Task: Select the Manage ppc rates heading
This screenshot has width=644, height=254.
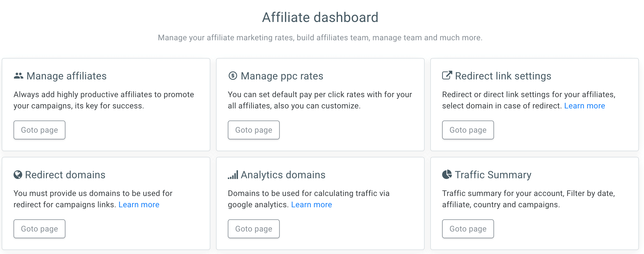Action: click(282, 76)
